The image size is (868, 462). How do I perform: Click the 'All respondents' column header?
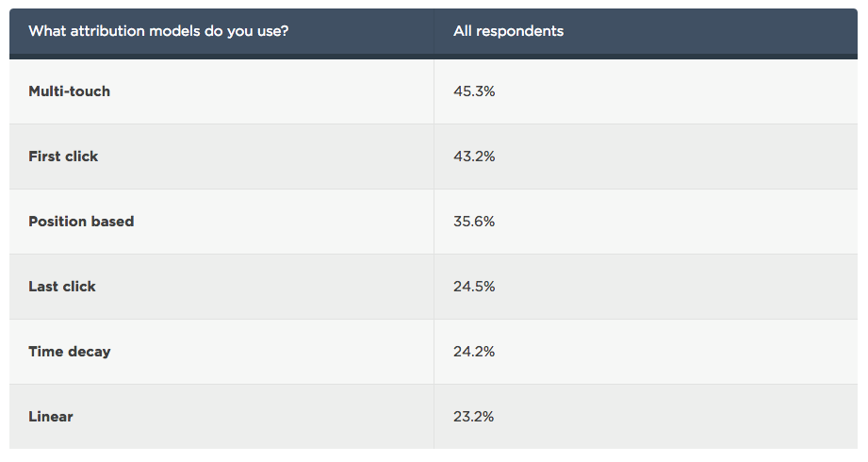click(508, 31)
